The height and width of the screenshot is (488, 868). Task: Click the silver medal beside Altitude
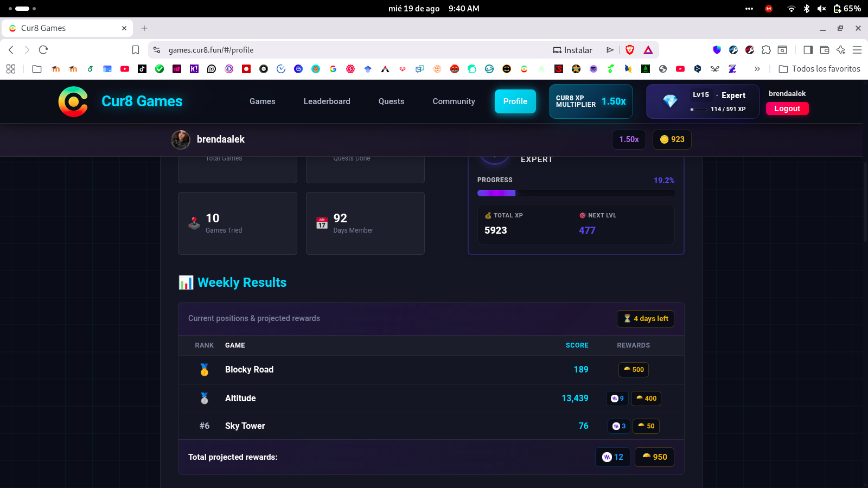click(x=205, y=399)
